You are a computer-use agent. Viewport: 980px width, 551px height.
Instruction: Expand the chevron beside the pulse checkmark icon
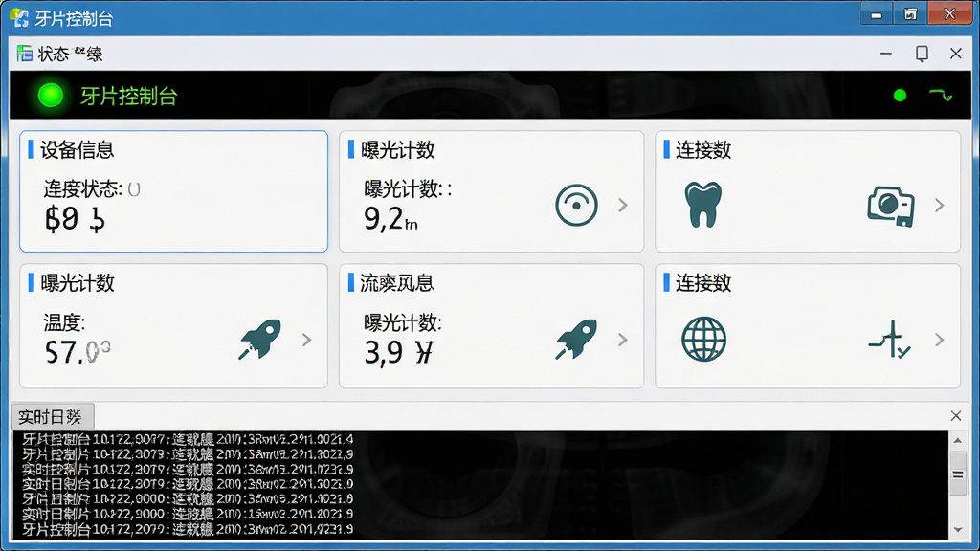(x=940, y=340)
